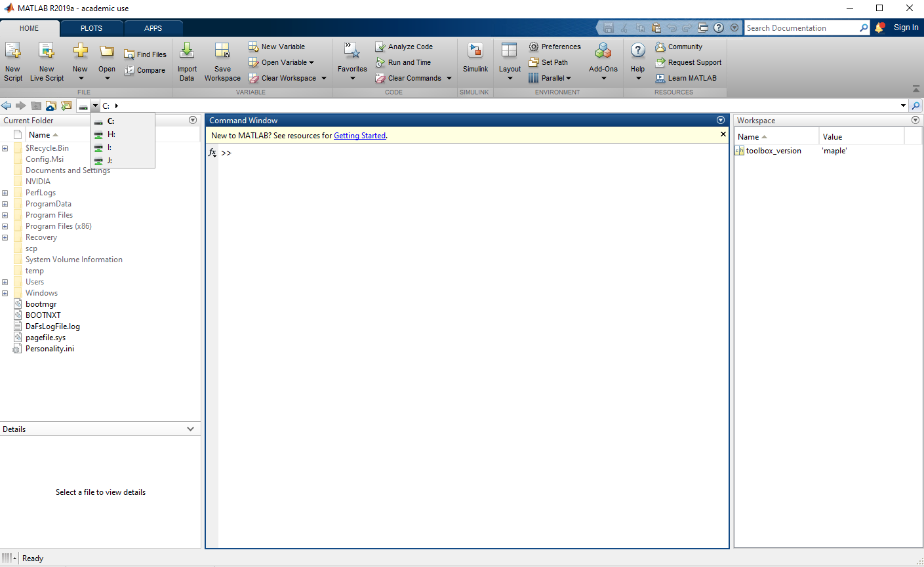Image resolution: width=924 pixels, height=567 pixels.
Task: Switch to the APPS tab
Action: 153,28
